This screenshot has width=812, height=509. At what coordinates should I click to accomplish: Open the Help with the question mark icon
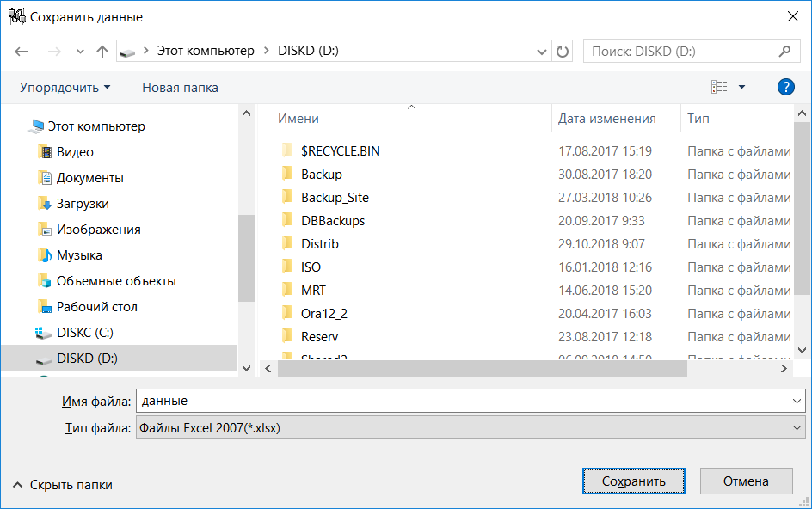click(785, 87)
